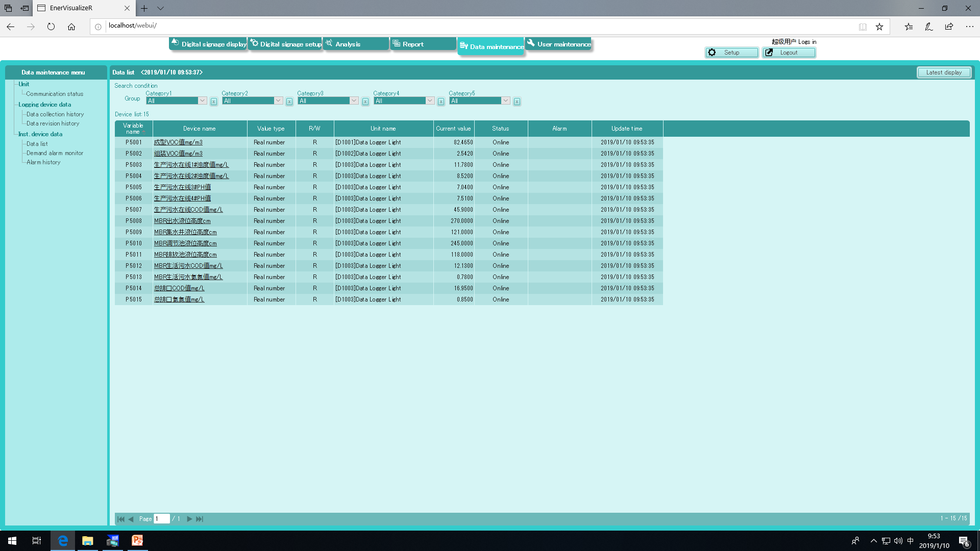Go to first page arrow icon
This screenshot has width=980, height=551.
(121, 519)
